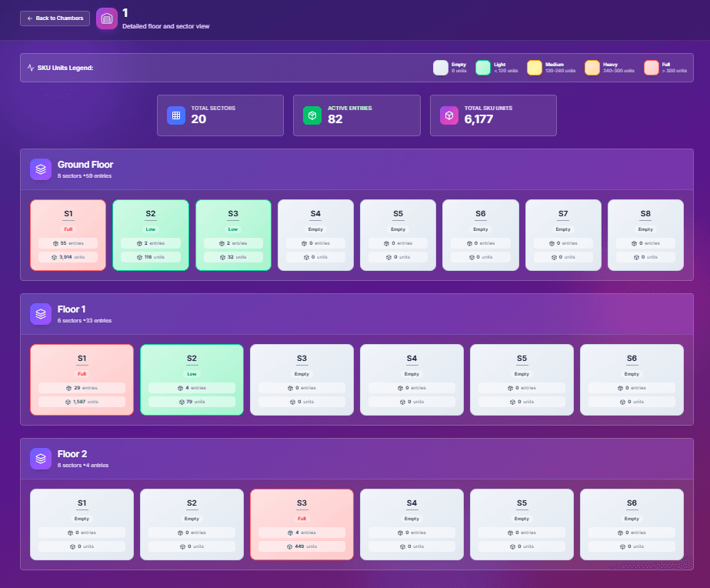Viewport: 710px width, 588px height.
Task: Select the Empty legend color swatch
Action: [441, 68]
